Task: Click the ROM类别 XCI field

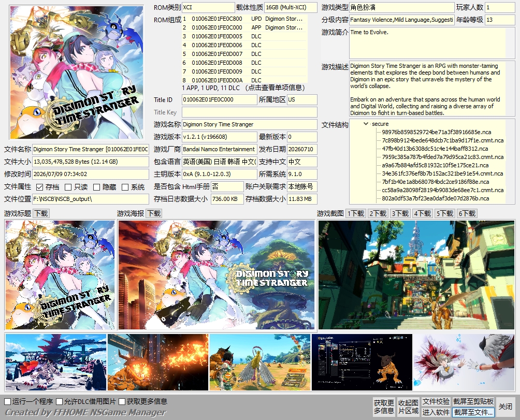Action: [x=208, y=7]
